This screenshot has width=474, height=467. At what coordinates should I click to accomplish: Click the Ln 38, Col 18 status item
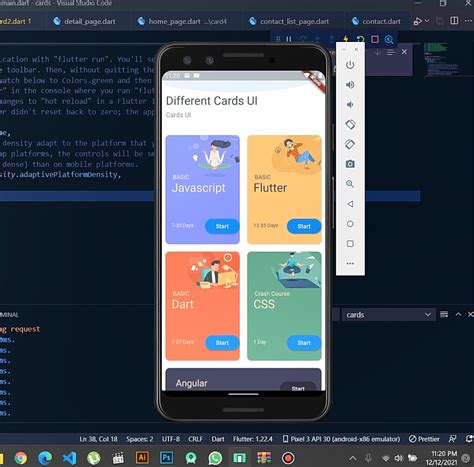(x=98, y=439)
